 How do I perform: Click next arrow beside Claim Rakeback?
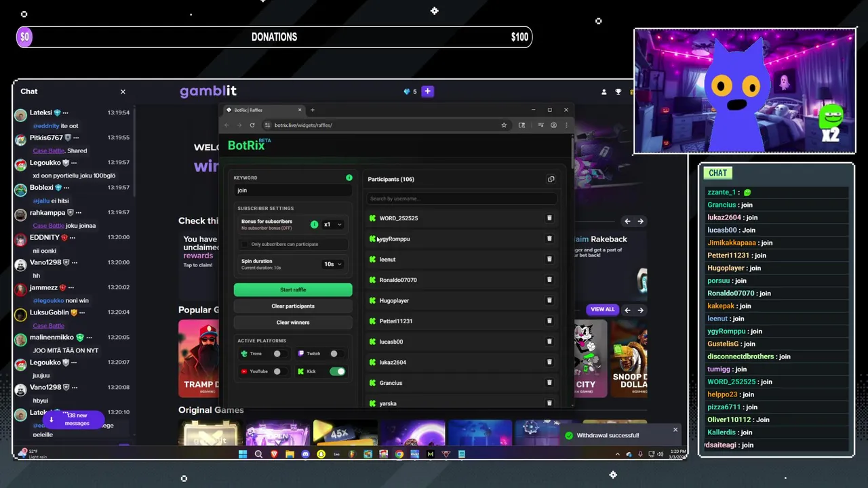pos(640,221)
